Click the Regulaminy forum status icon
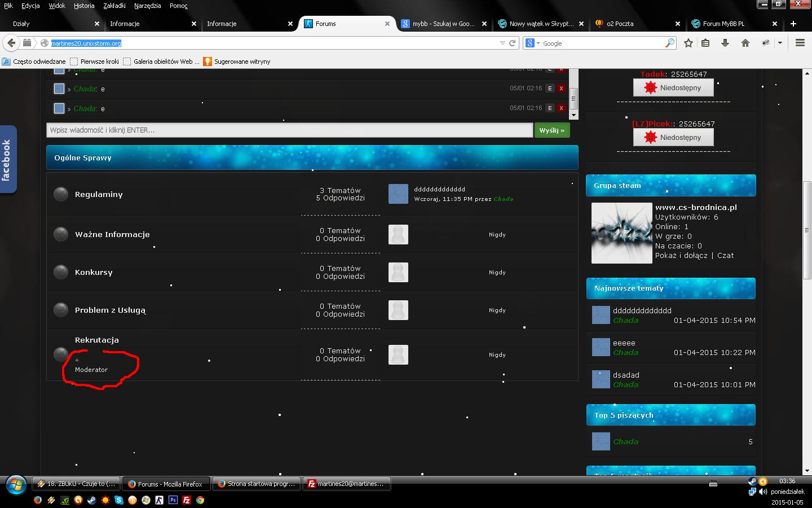This screenshot has height=508, width=812. pyautogui.click(x=61, y=194)
